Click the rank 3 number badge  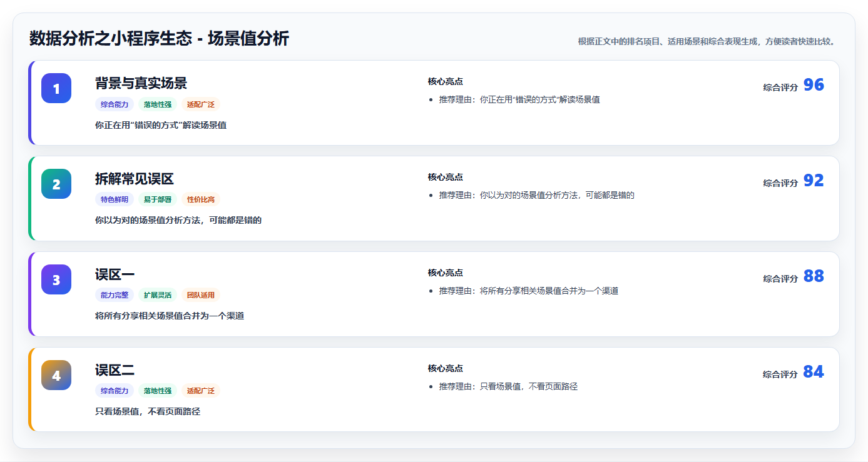coord(56,279)
